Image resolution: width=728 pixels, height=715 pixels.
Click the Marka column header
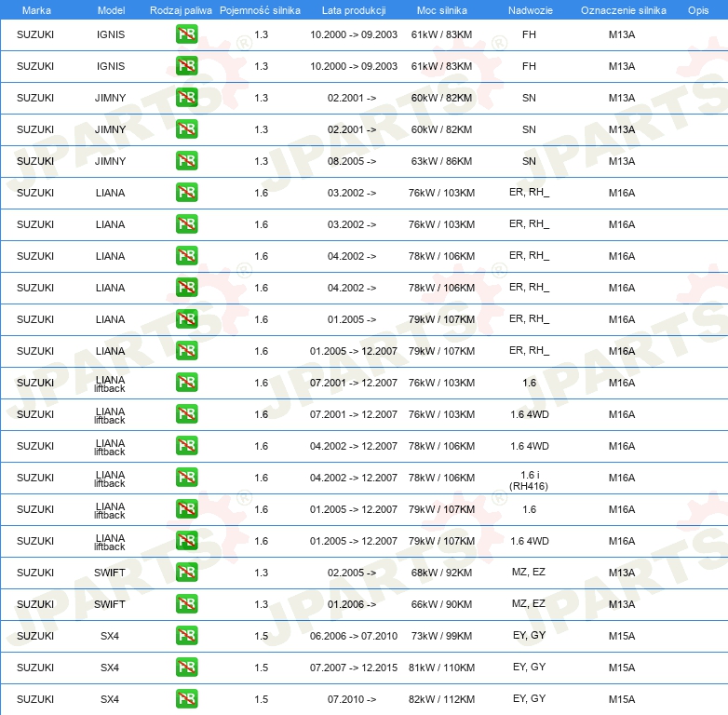[36, 10]
